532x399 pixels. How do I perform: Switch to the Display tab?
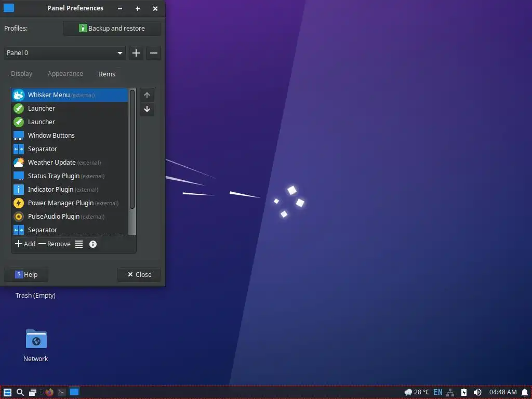(x=21, y=74)
